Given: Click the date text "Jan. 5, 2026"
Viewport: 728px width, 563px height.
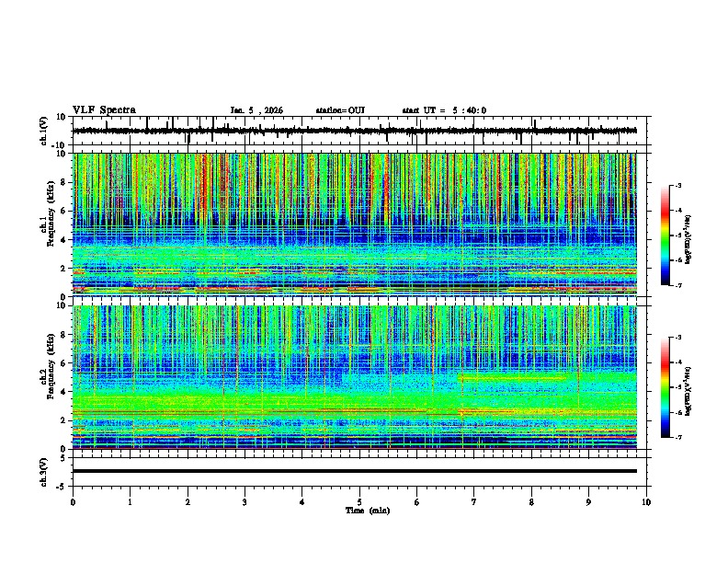Looking at the screenshot, I should 256,110.
